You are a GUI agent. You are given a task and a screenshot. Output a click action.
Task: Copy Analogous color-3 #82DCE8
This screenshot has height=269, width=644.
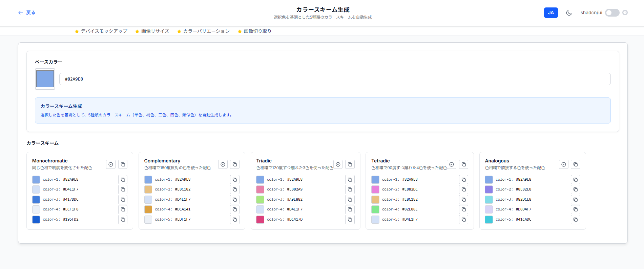click(576, 200)
